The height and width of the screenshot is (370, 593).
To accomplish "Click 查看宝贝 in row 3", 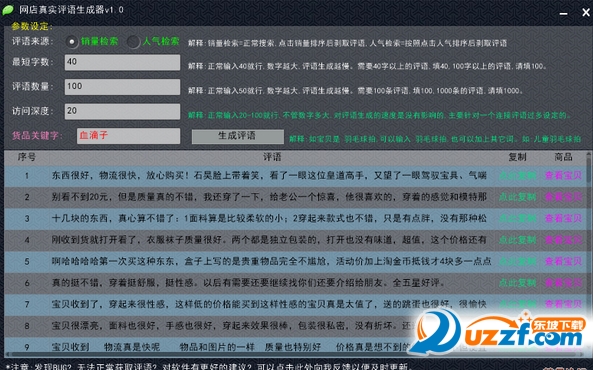I will click(563, 218).
